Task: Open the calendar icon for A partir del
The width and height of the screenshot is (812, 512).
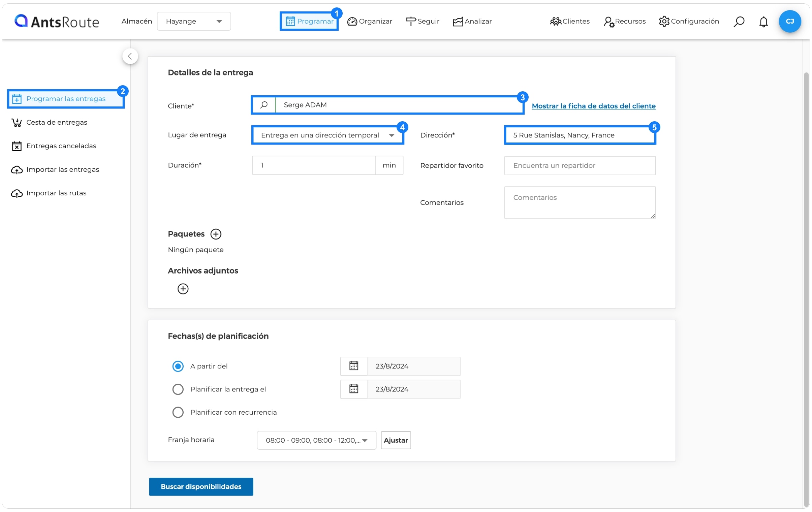Action: tap(354, 366)
